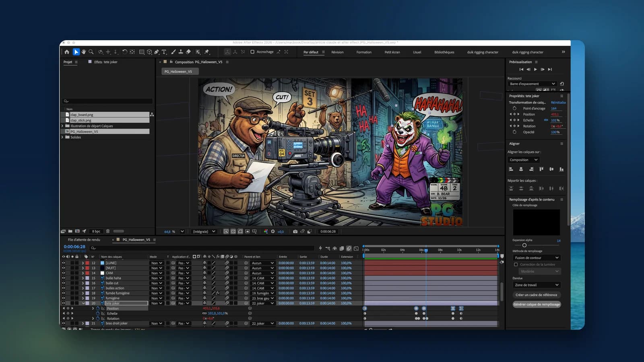The height and width of the screenshot is (362, 644).
Task: Enable Correction de la lumière checkbox
Action: (516, 265)
